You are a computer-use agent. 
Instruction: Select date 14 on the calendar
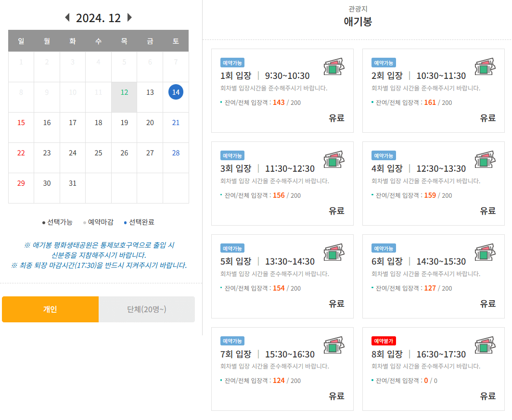[x=175, y=91]
